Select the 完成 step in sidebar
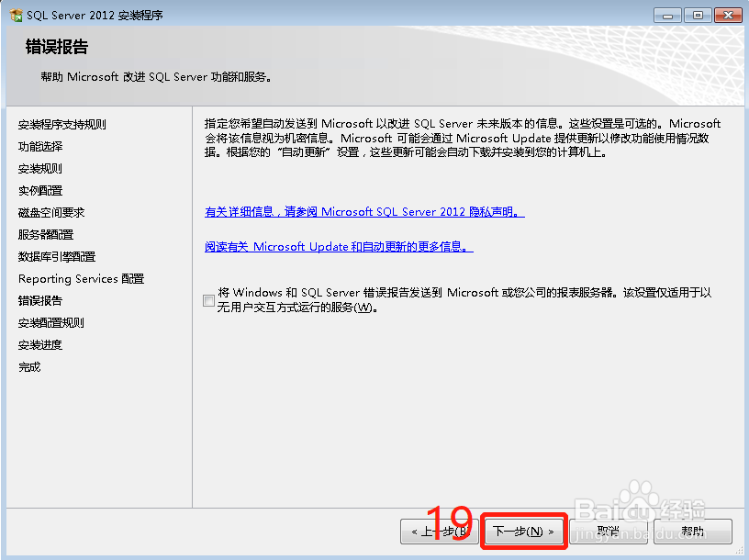Screen dimensions: 749x560 pos(29,367)
